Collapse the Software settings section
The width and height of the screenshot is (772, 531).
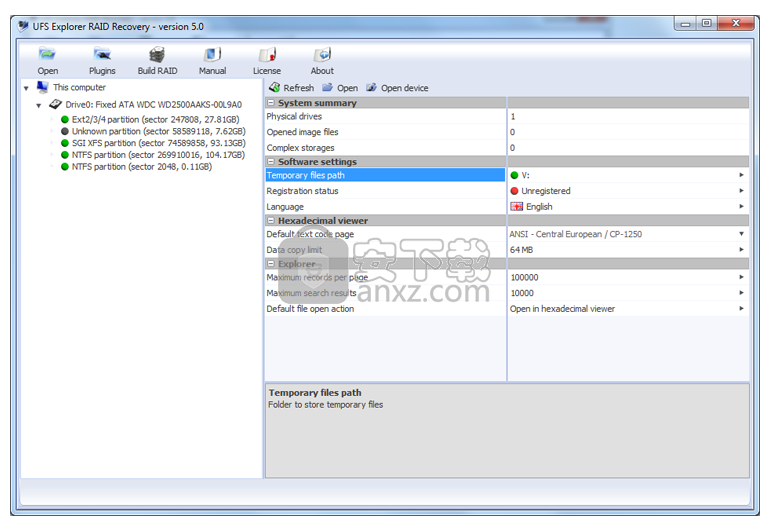pyautogui.click(x=271, y=161)
